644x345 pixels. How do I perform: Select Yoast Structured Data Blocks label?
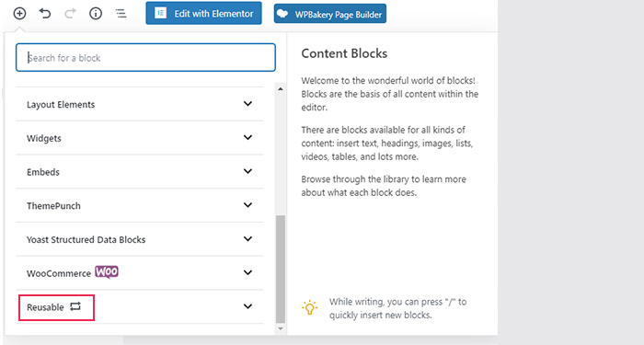coord(86,239)
